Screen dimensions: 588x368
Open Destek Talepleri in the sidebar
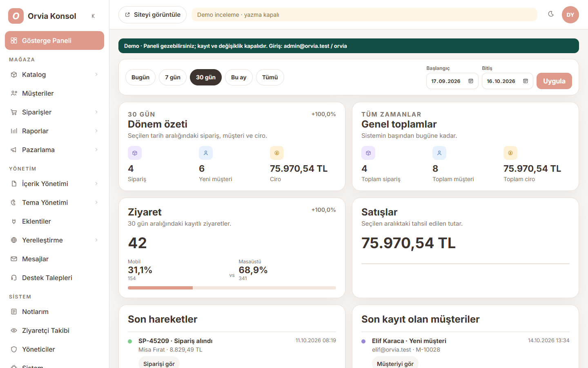pos(54,278)
